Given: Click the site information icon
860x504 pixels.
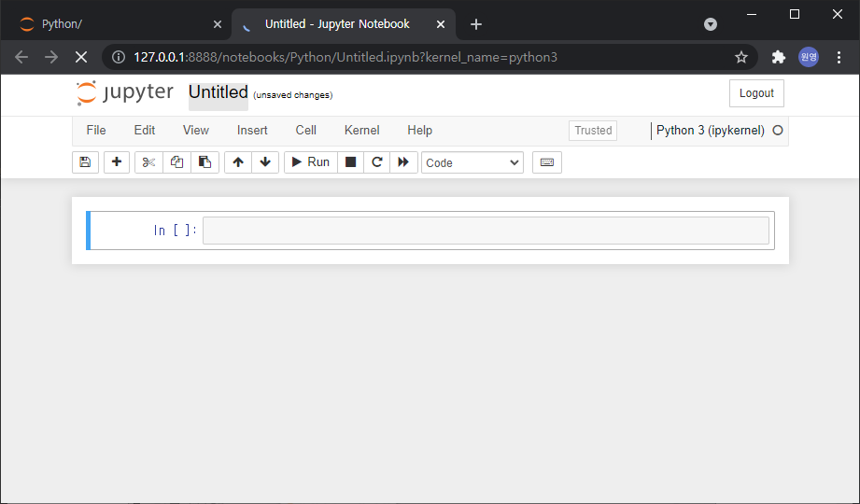Looking at the screenshot, I should click(x=118, y=57).
